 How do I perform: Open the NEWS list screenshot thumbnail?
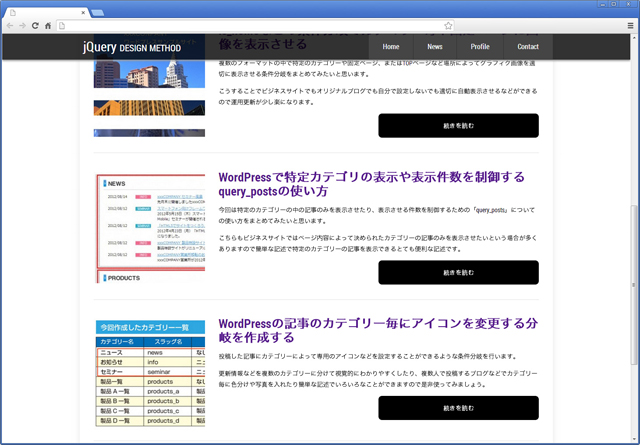point(150,229)
